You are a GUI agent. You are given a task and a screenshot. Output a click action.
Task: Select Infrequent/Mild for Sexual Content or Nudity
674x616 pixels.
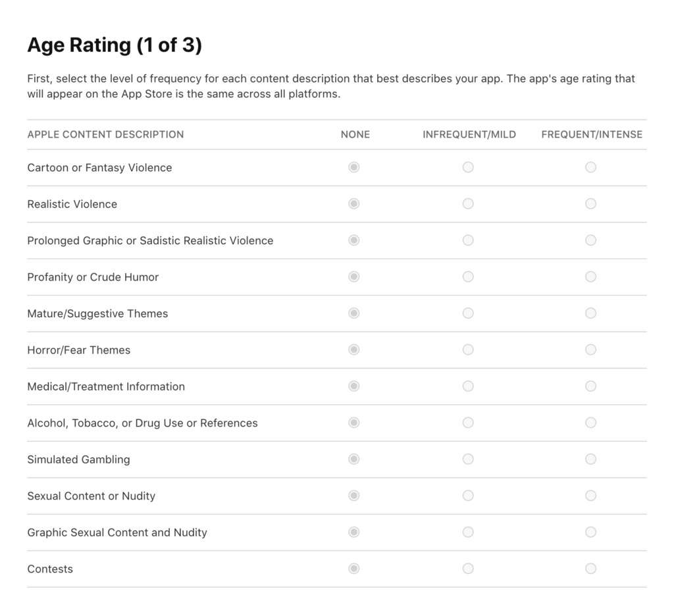pos(468,496)
